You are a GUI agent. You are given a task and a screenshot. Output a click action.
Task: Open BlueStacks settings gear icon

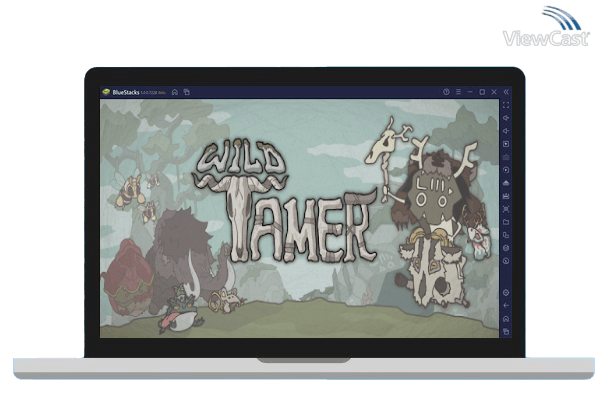coord(506,293)
